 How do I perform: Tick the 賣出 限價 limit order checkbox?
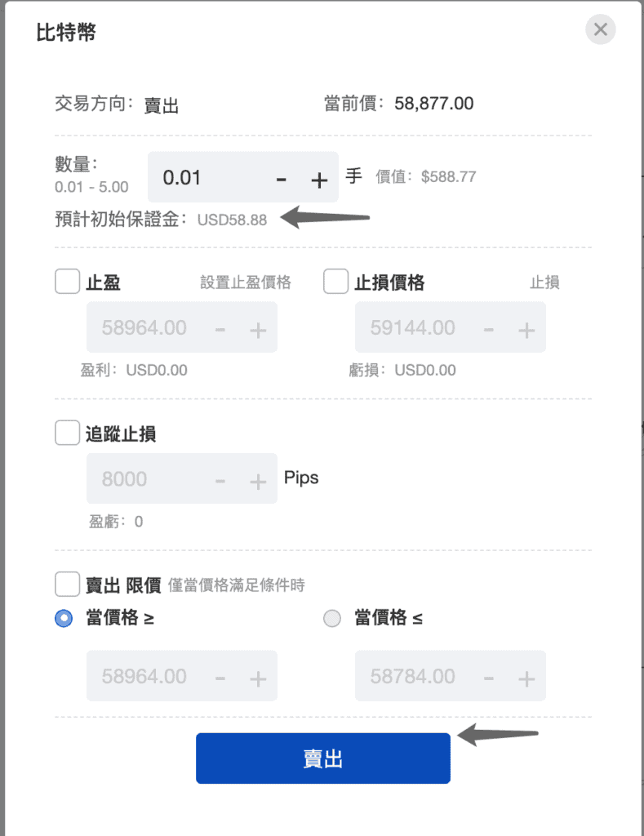(x=67, y=585)
